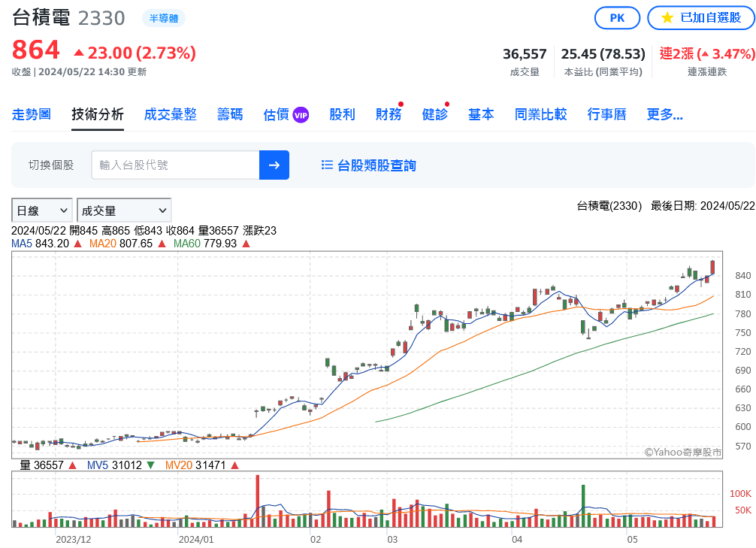The height and width of the screenshot is (548, 756).
Task: Focus the 輸入台股代號 input field
Action: coord(176,165)
